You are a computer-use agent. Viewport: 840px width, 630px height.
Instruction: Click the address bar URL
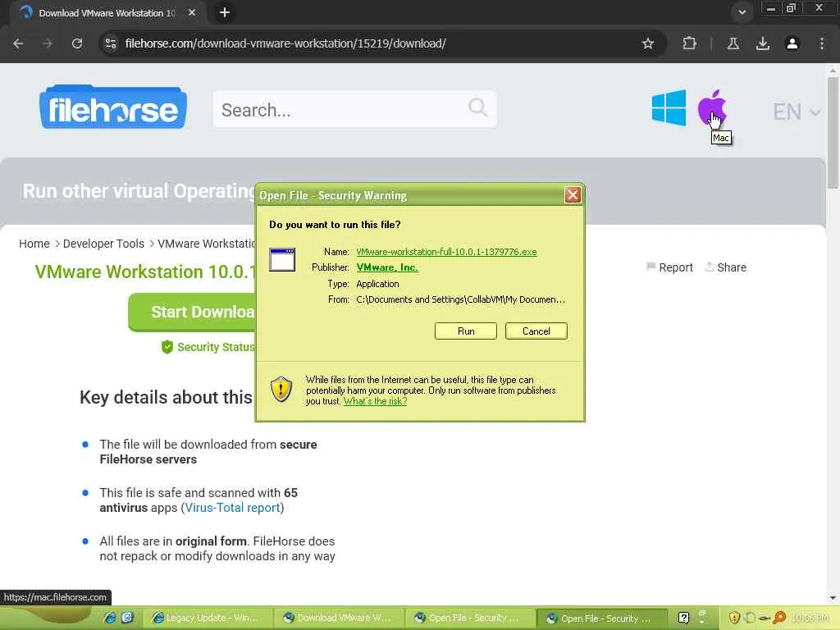(x=285, y=43)
